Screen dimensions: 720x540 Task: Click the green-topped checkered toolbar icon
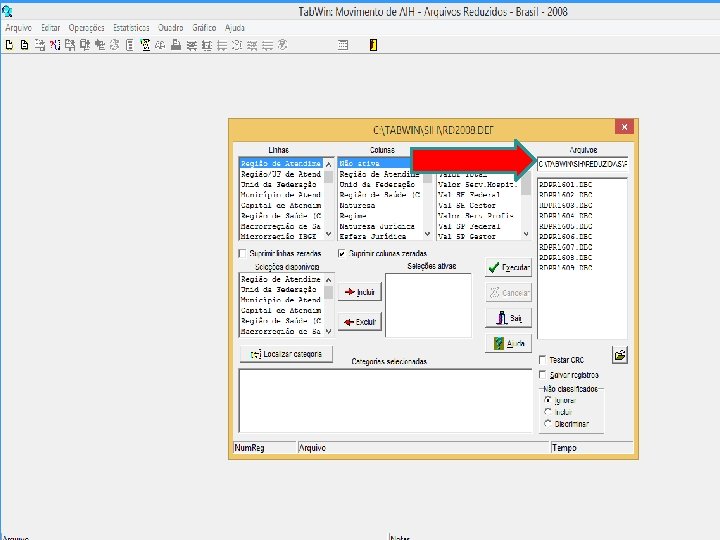pyautogui.click(x=146, y=45)
